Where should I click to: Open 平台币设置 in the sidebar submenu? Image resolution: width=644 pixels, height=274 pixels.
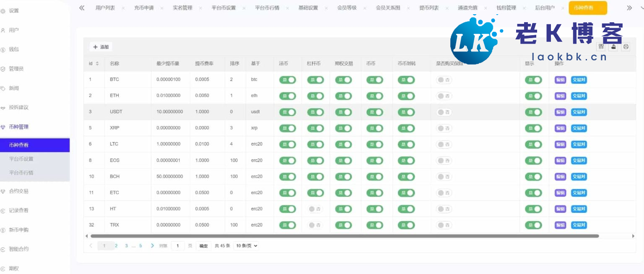click(21, 159)
